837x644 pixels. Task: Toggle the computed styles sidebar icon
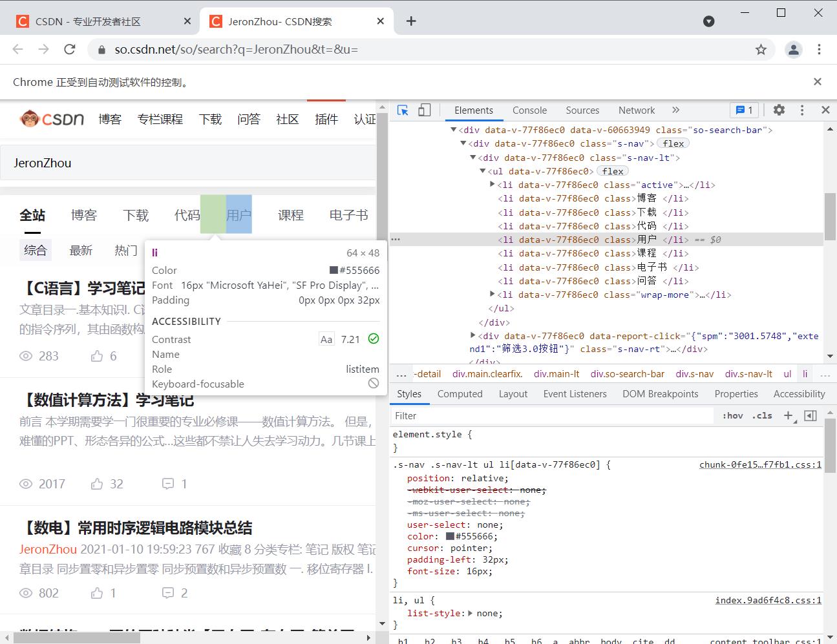click(811, 416)
